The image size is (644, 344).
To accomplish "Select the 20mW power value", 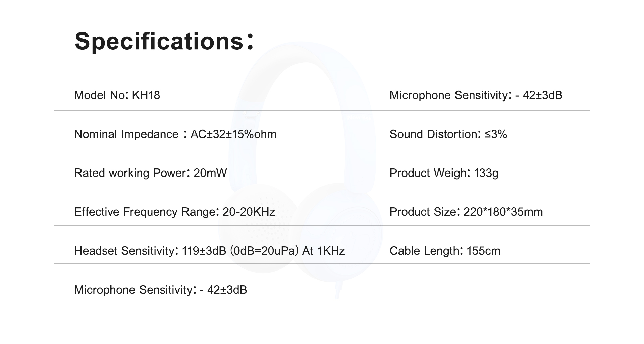I will [x=210, y=173].
